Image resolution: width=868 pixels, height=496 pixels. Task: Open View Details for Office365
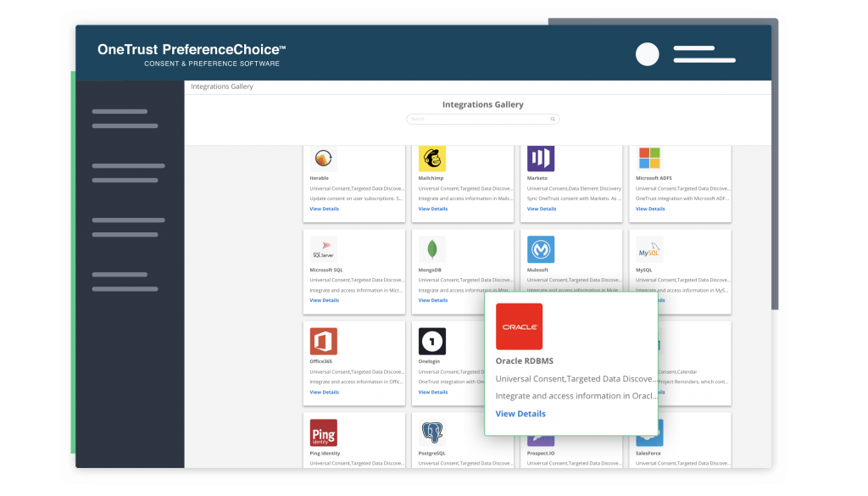[325, 392]
